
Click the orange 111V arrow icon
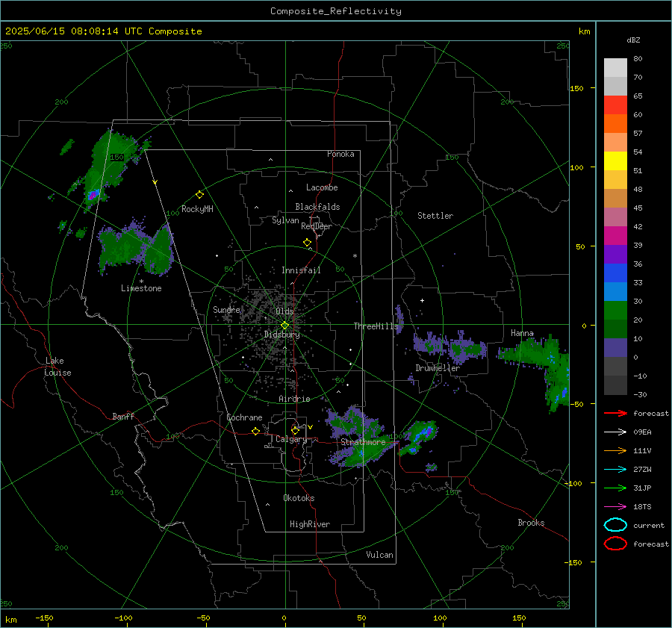coord(615,450)
